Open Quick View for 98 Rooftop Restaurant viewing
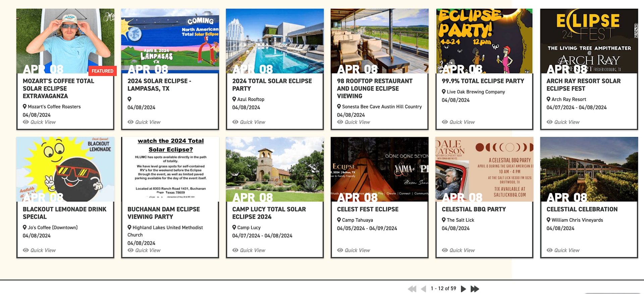 pos(354,122)
